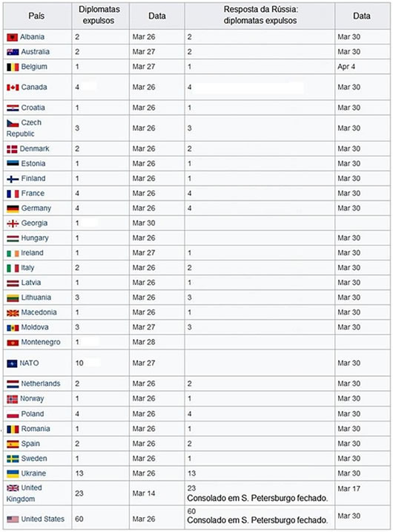Click the País column header
The image size is (393, 532).
37,16
